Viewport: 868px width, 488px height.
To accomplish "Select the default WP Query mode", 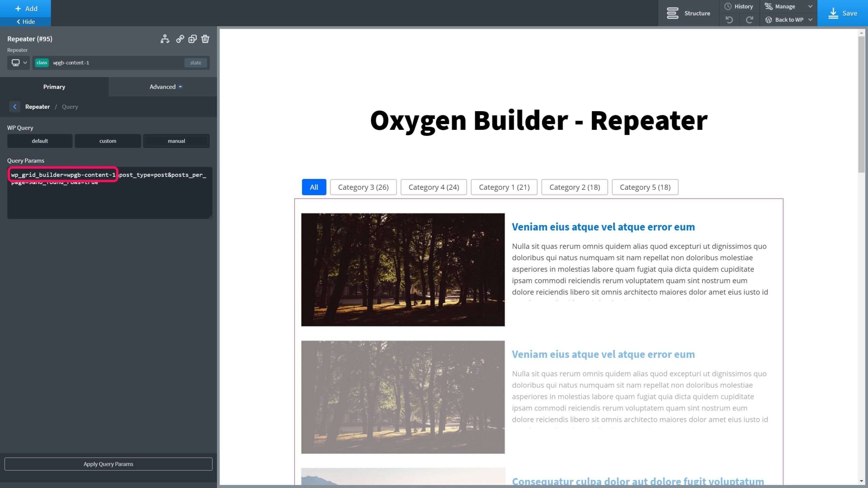I will (x=40, y=141).
